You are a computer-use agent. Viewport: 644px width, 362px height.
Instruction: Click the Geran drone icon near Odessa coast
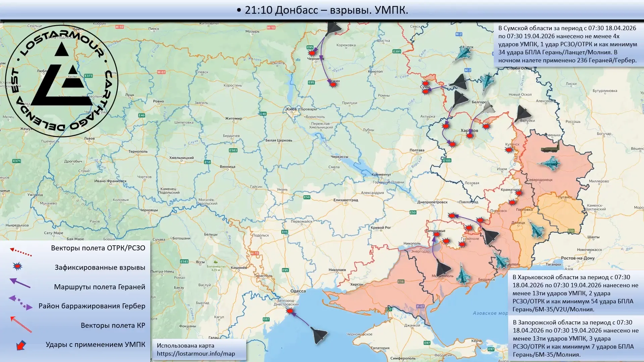(319, 335)
